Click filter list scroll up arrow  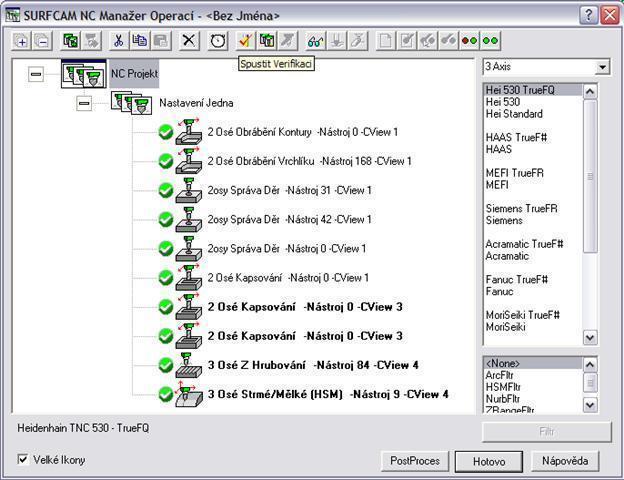pyautogui.click(x=590, y=364)
